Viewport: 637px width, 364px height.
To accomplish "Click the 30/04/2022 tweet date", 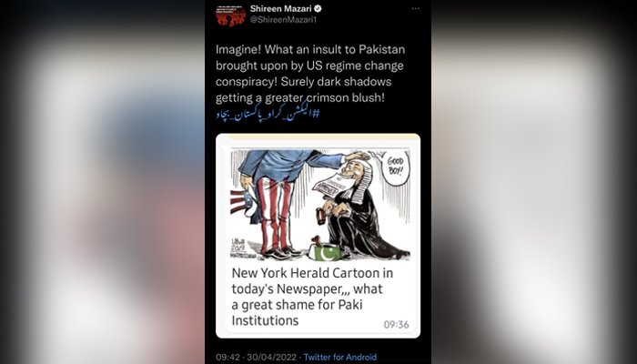I will click(271, 358).
